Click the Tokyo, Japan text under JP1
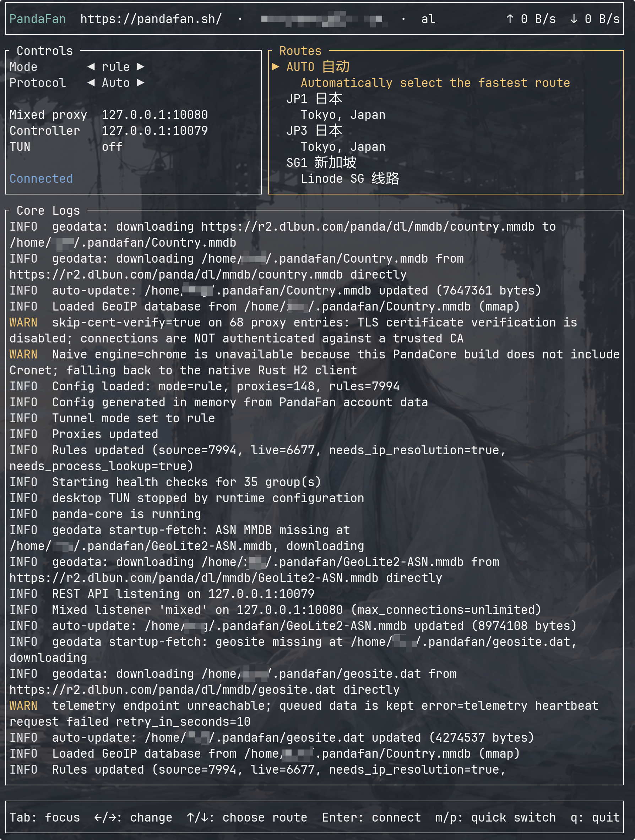 343,115
